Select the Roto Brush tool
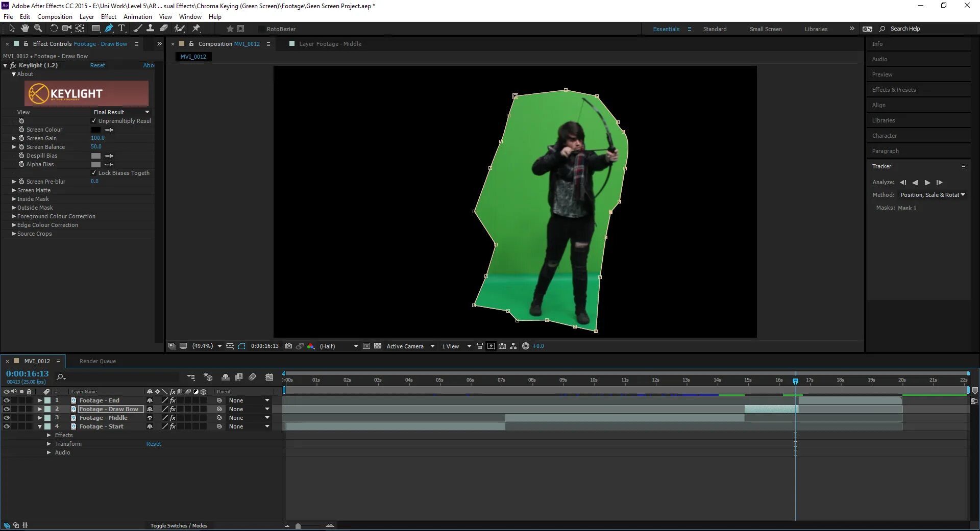 click(179, 29)
